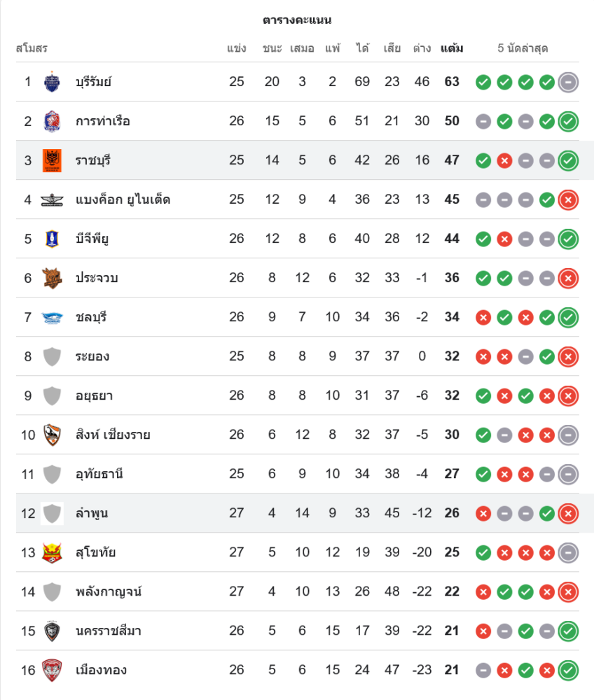Select the ลำพูน team row name
Viewport: 594px width, 700px height.
[92, 513]
